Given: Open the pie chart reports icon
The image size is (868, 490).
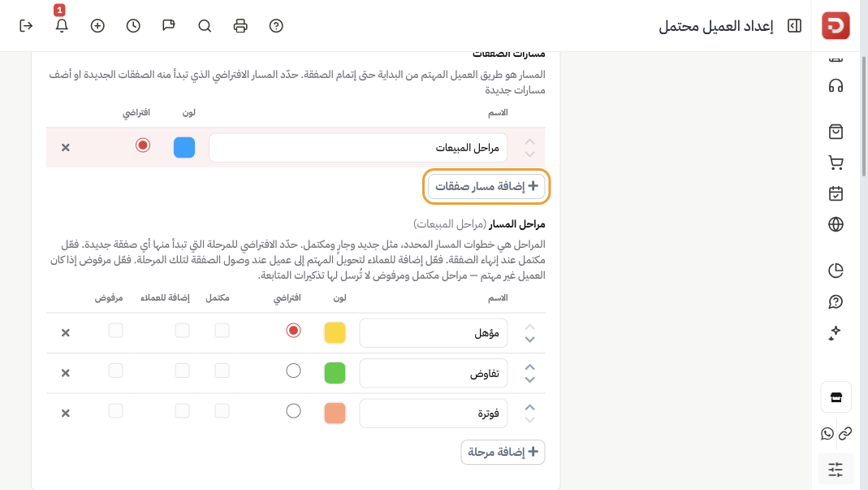Looking at the screenshot, I should click(x=836, y=271).
